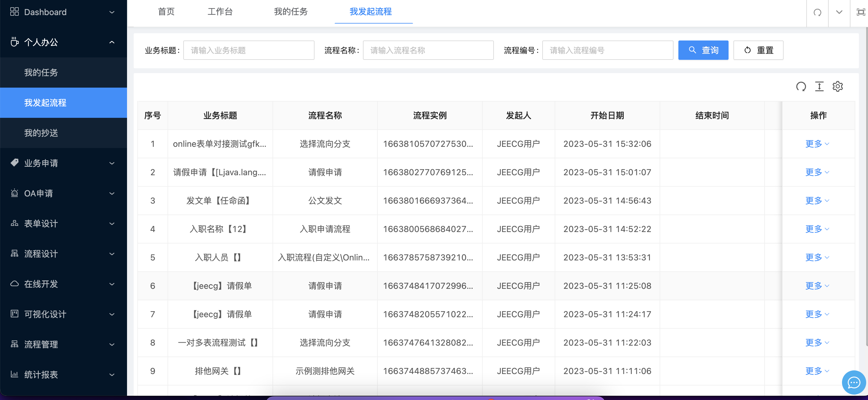The image size is (868, 400).
Task: Open 更多 dropdown for row 5
Action: 817,257
